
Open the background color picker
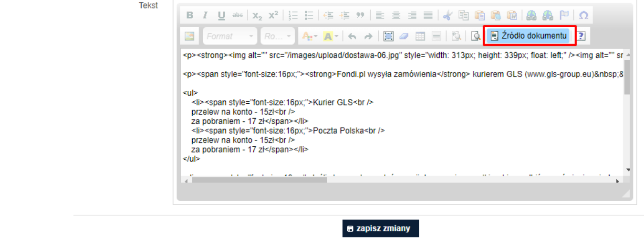pos(330,36)
